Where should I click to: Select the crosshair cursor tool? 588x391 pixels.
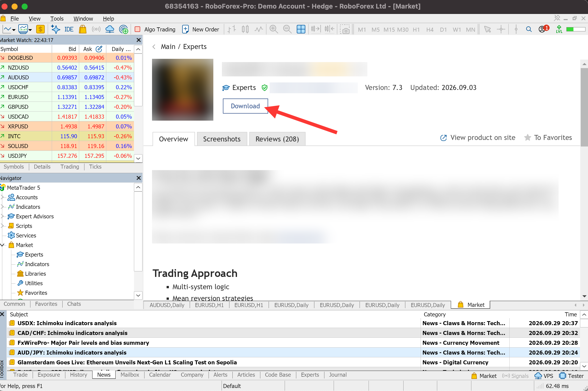click(501, 29)
